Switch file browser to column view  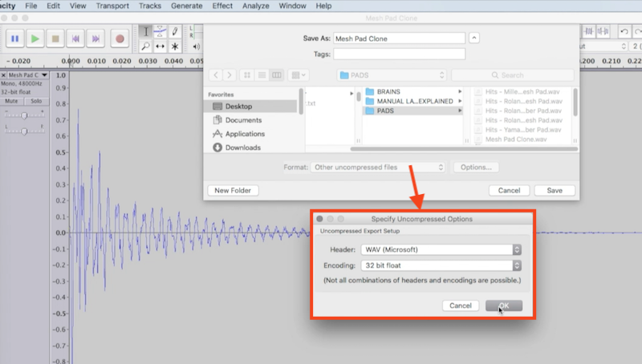(277, 75)
